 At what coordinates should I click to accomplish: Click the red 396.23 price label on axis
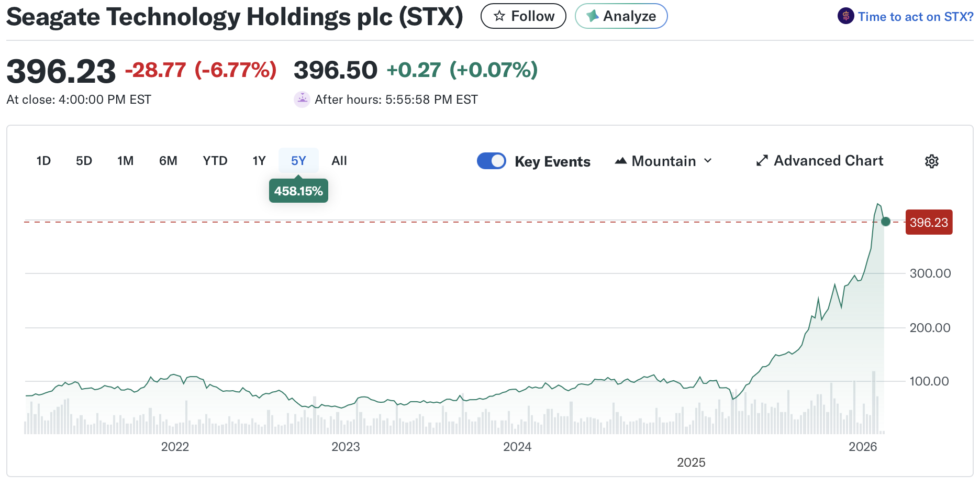click(929, 222)
